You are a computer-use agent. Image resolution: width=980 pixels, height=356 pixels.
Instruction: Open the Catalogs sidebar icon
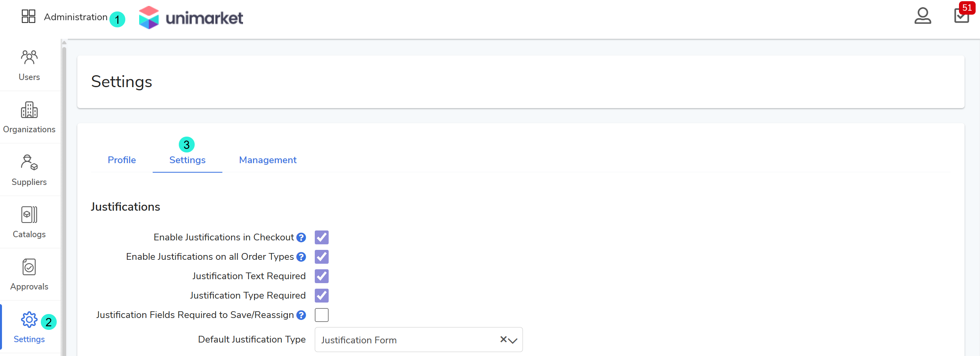pyautogui.click(x=29, y=215)
